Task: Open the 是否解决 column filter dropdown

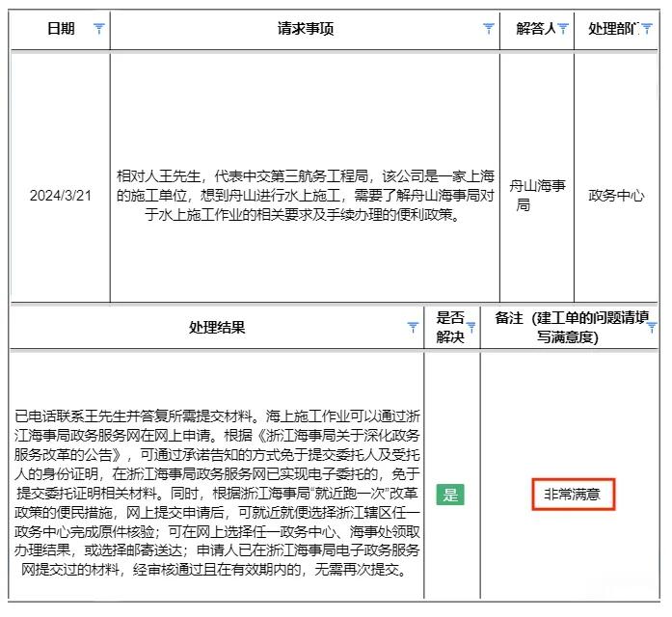Action: click(x=471, y=328)
